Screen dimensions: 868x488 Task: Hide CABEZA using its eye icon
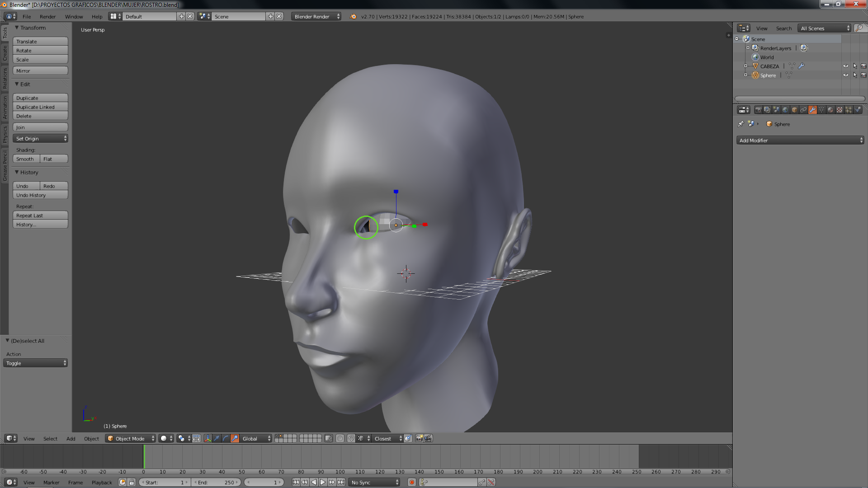[846, 66]
